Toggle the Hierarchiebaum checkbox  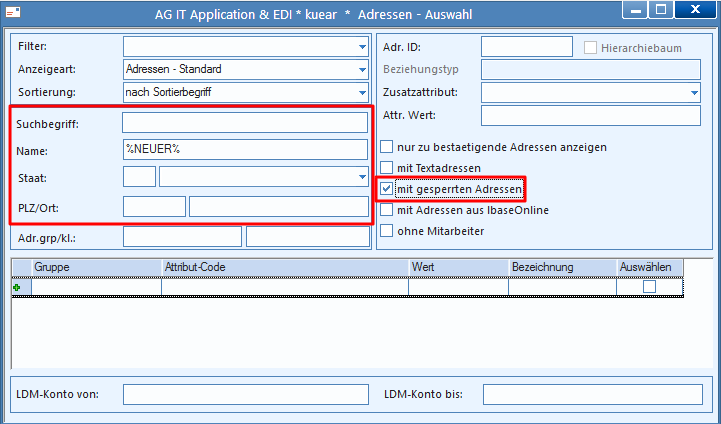click(x=590, y=47)
